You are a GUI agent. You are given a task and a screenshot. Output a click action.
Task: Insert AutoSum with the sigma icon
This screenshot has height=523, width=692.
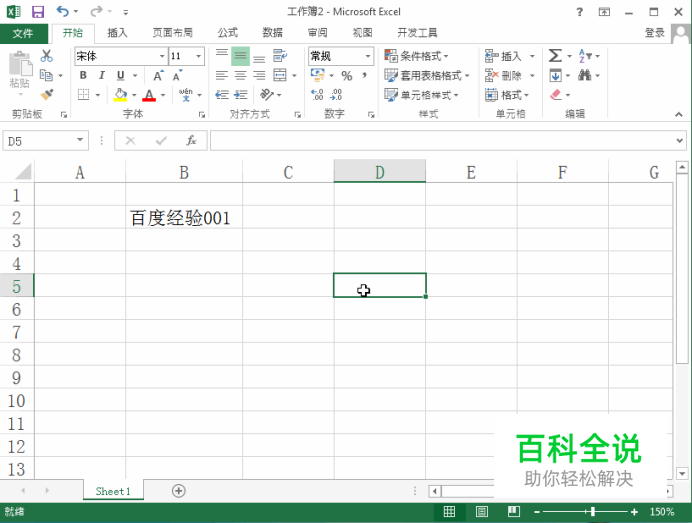[555, 56]
